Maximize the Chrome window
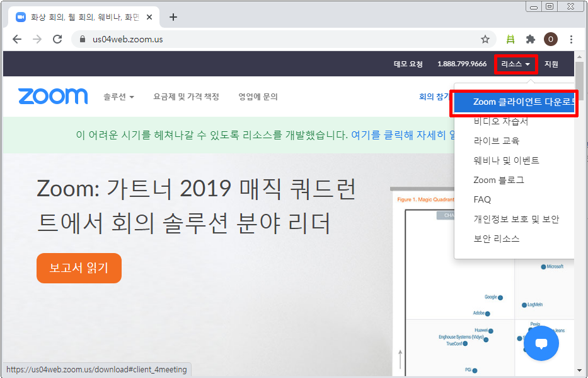Viewport: 588px width, 378px height. tap(550, 7)
